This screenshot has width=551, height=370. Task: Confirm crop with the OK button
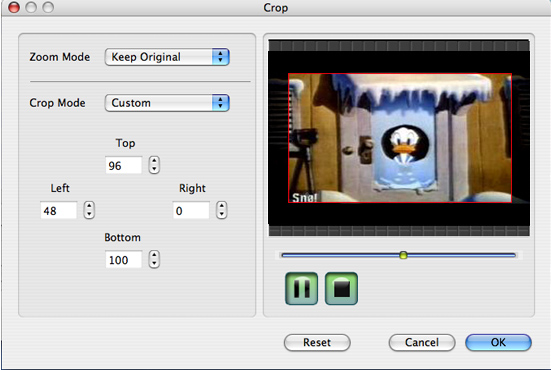pyautogui.click(x=498, y=343)
